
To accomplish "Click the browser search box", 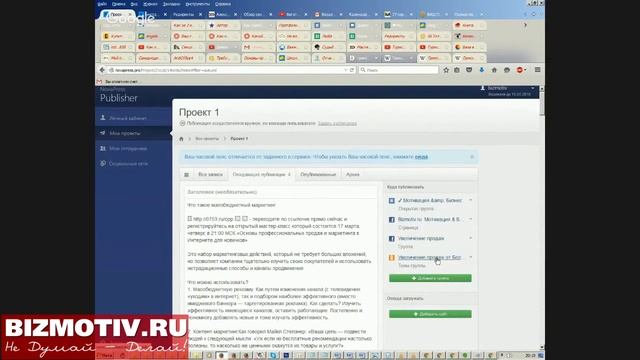I will pyautogui.click(x=399, y=70).
